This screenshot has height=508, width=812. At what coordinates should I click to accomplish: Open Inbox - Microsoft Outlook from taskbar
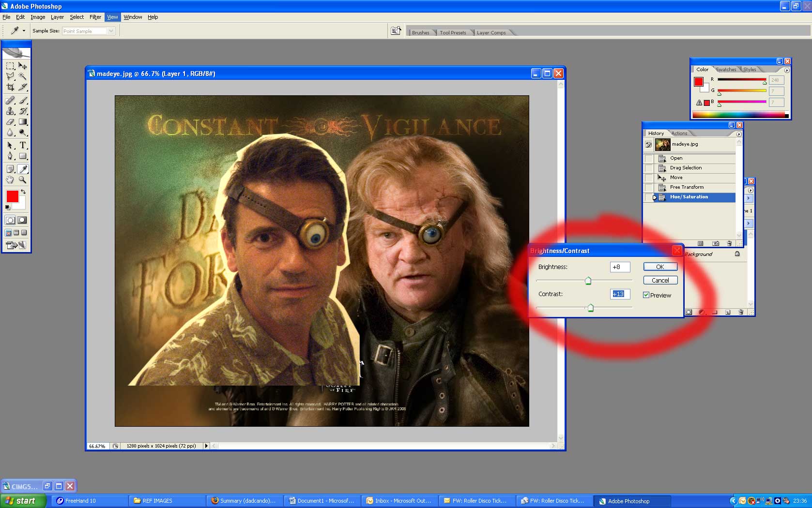tap(398, 501)
